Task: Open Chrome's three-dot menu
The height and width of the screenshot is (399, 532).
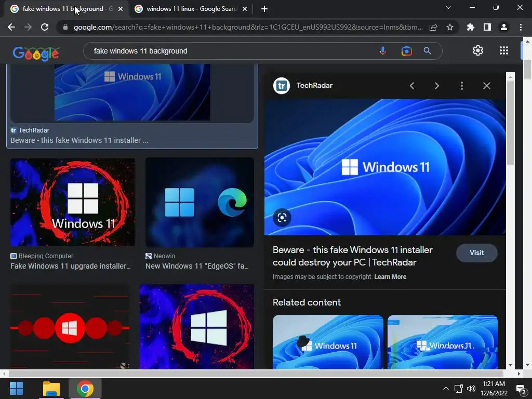Action: pyautogui.click(x=521, y=27)
